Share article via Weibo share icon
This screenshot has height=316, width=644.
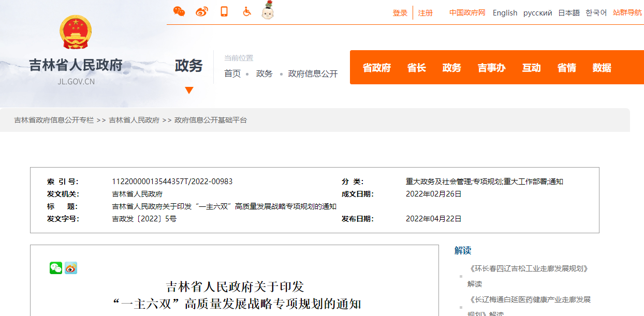click(x=71, y=268)
